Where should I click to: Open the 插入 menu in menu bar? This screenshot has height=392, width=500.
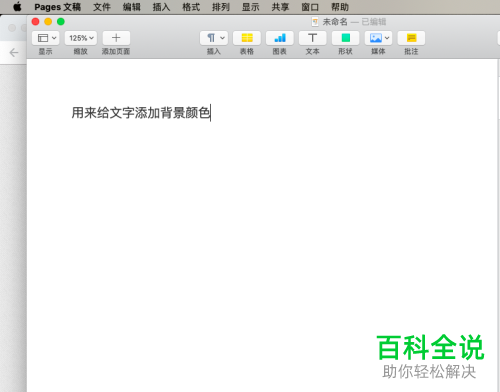(161, 7)
